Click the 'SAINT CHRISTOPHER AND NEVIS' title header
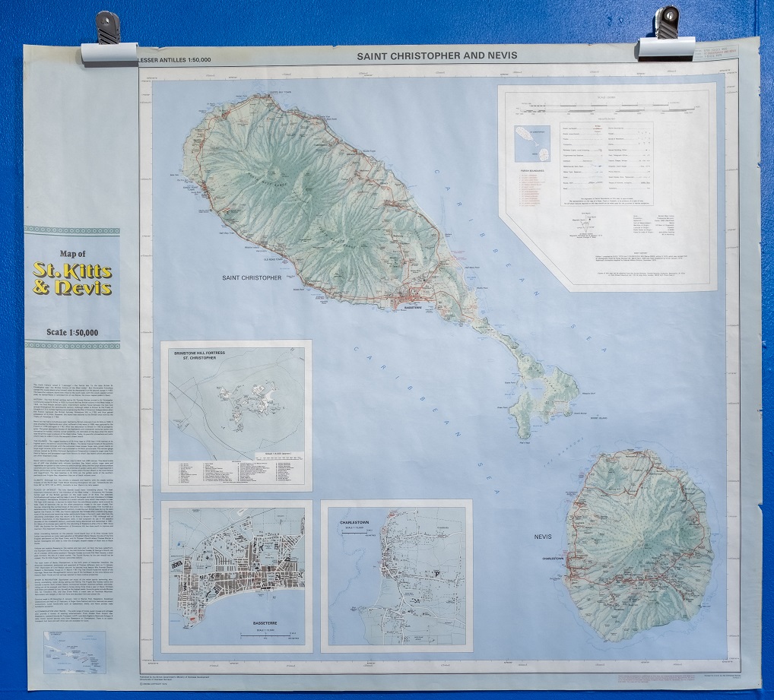The width and height of the screenshot is (774, 700). [x=437, y=56]
